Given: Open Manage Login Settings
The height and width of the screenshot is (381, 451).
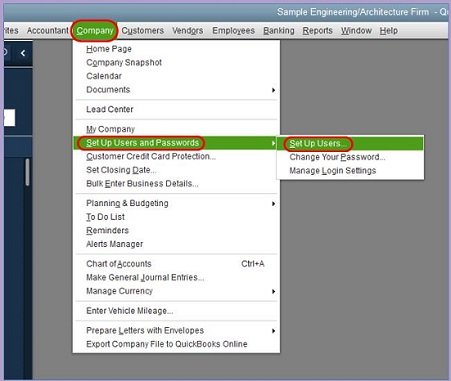Looking at the screenshot, I should click(x=332, y=171).
